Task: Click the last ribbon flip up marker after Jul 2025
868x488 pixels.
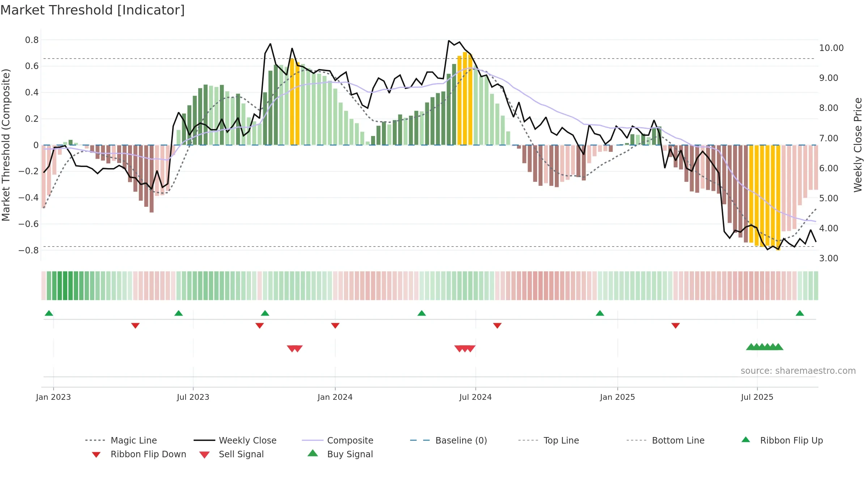Action: (x=800, y=313)
